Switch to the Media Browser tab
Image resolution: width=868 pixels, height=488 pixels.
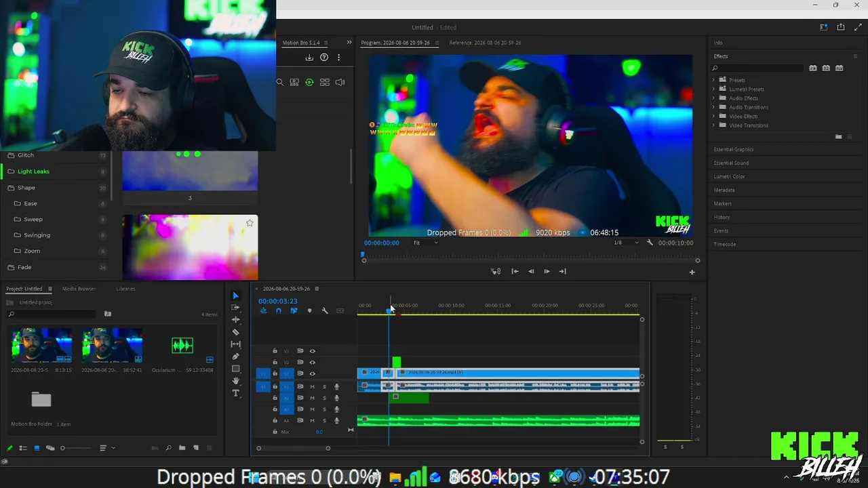click(x=79, y=289)
